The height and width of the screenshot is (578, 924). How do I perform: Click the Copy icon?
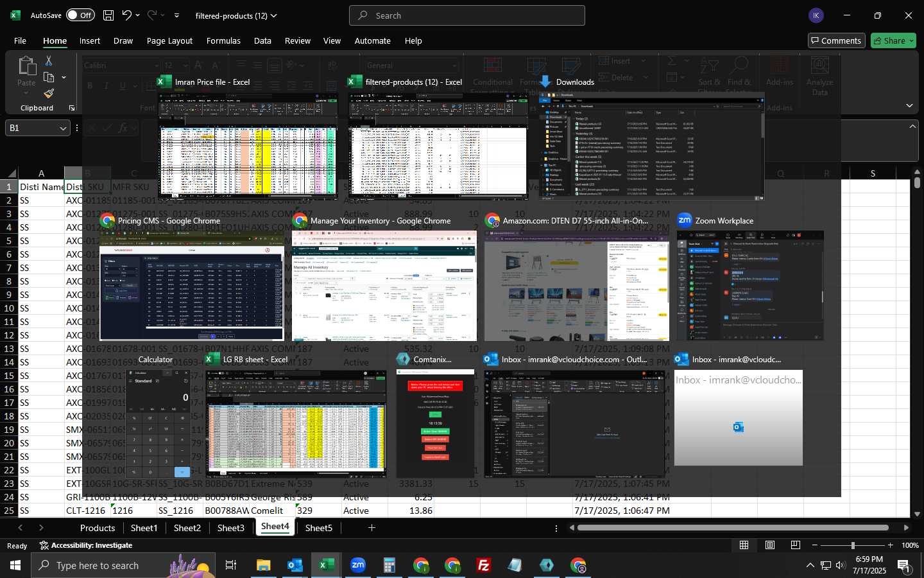click(49, 77)
